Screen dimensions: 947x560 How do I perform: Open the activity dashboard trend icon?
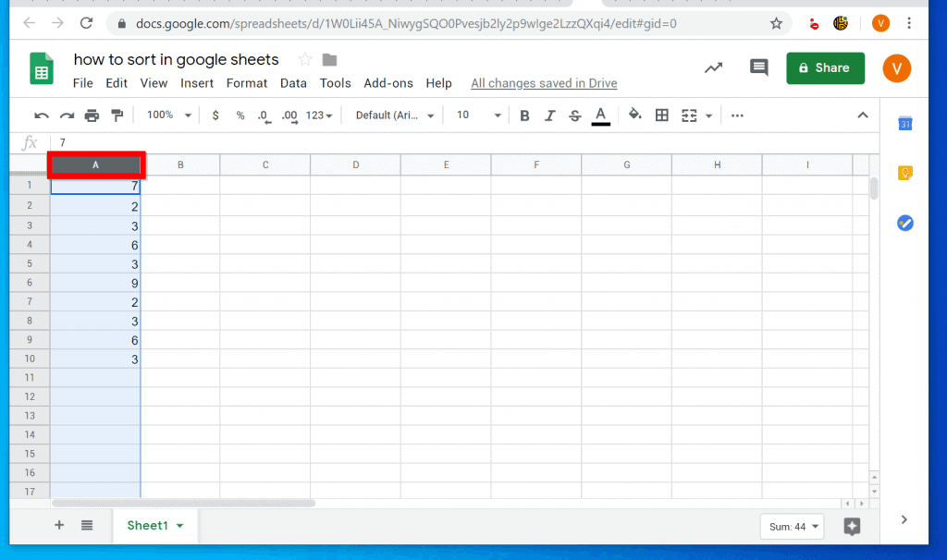(x=713, y=67)
